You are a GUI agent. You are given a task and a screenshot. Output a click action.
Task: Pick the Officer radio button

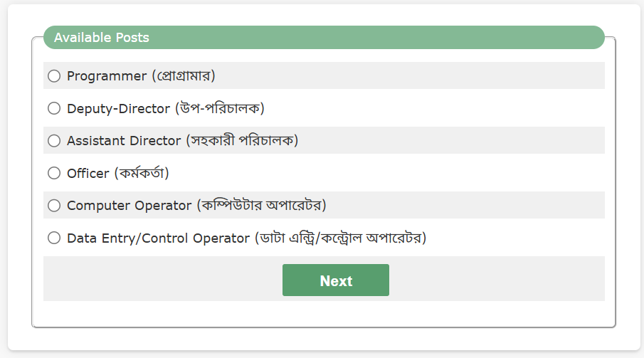54,173
